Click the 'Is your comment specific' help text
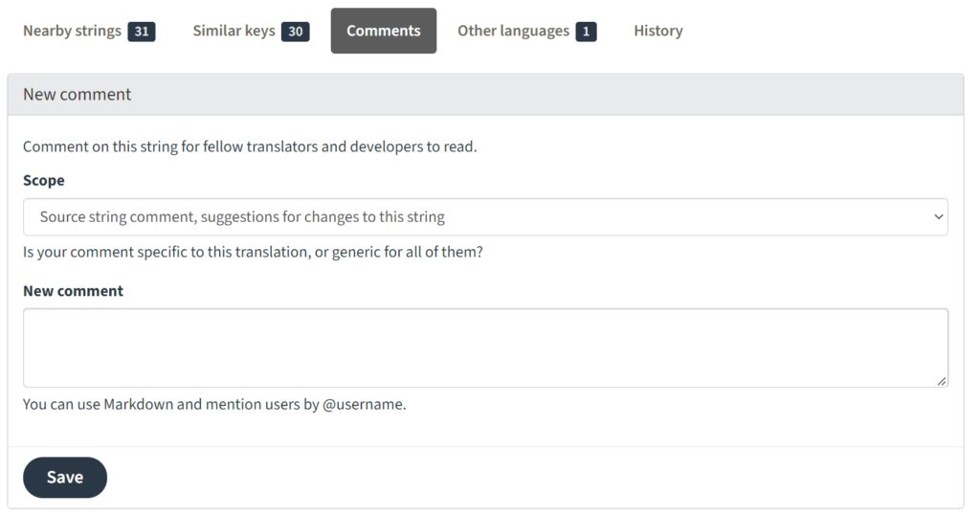The width and height of the screenshot is (980, 516). (253, 252)
